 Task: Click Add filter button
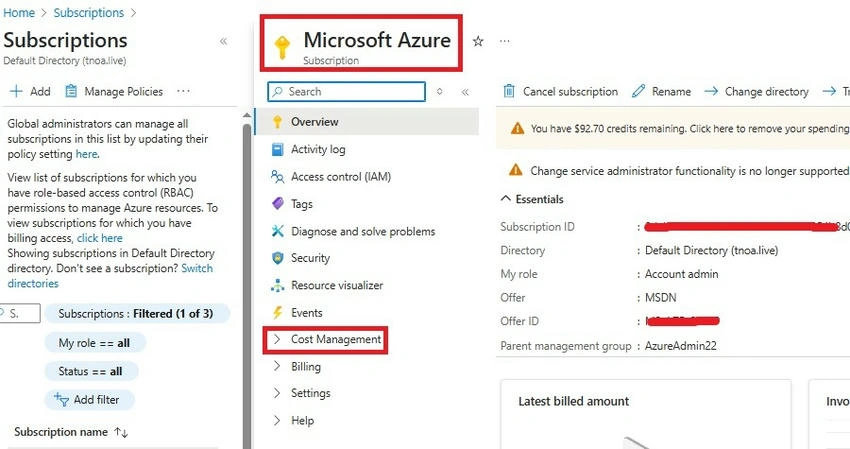point(89,400)
